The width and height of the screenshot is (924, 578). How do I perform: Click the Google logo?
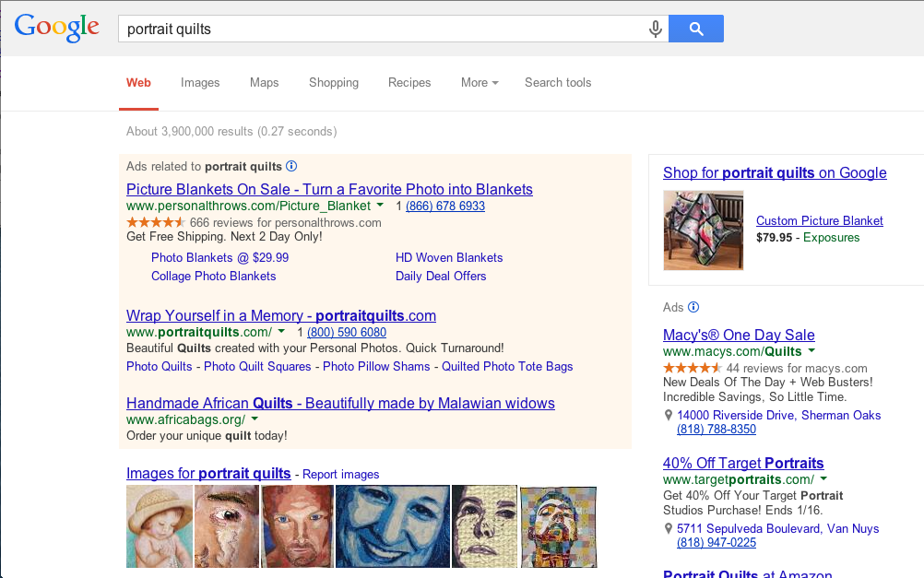(57, 28)
